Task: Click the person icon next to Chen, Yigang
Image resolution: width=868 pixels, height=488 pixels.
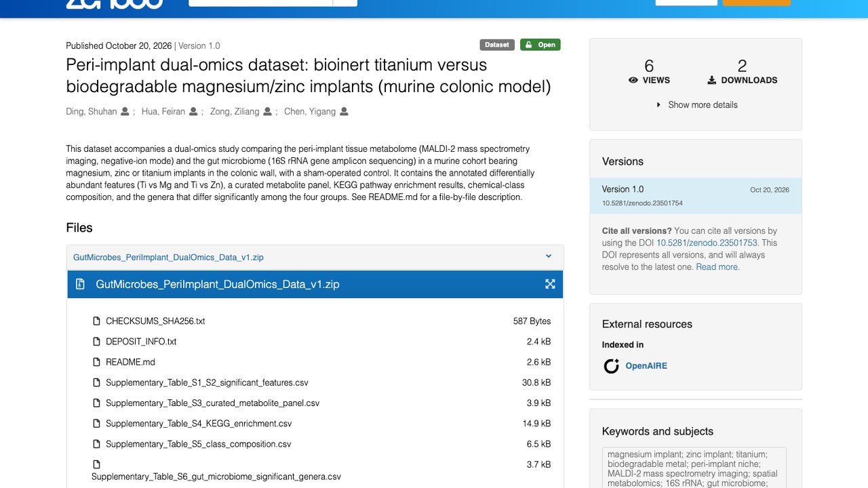Action: click(344, 112)
